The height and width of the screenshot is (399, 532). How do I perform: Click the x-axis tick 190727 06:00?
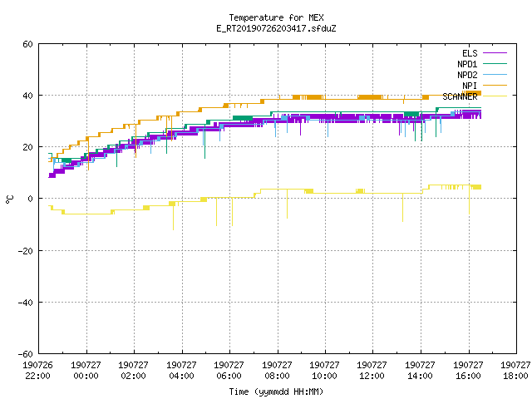point(229,371)
